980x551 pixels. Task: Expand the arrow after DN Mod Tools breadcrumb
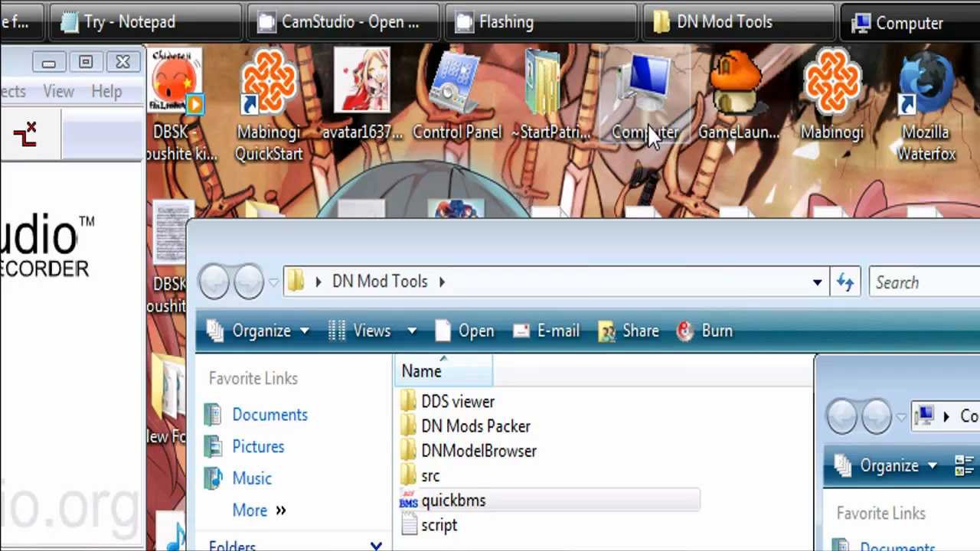coord(442,282)
